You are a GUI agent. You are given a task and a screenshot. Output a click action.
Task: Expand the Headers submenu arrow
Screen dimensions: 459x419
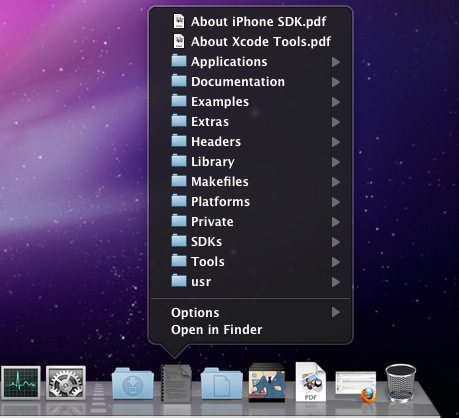pos(336,142)
